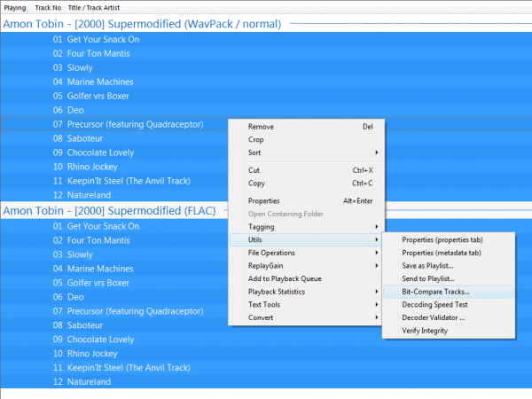Image resolution: width=532 pixels, height=399 pixels.
Task: Click Remove in the context menu
Action: [x=261, y=127]
